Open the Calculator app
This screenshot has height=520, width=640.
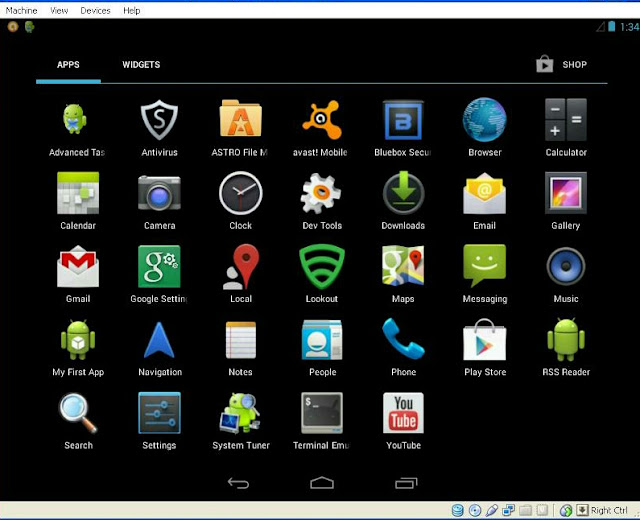(566, 129)
